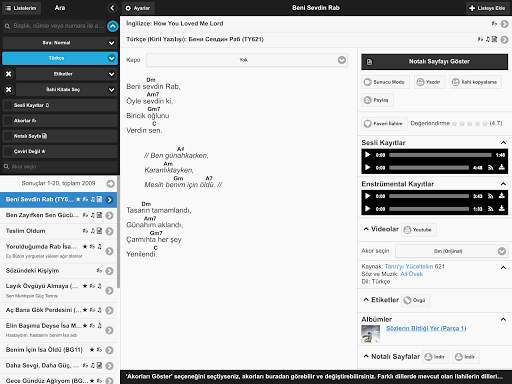Image resolution: width=512 pixels, height=384 pixels.
Task: Rate the song using star rating
Action: click(x=470, y=124)
